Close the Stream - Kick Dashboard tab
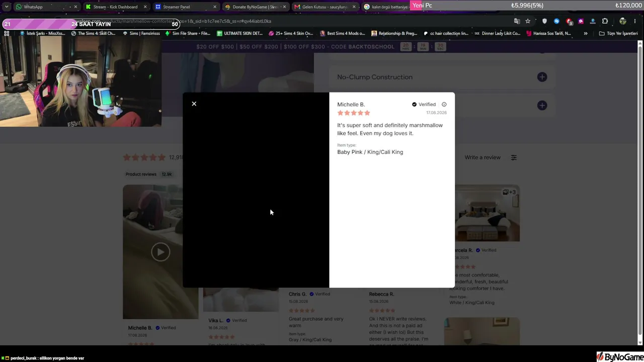This screenshot has height=362, width=644. (x=145, y=7)
